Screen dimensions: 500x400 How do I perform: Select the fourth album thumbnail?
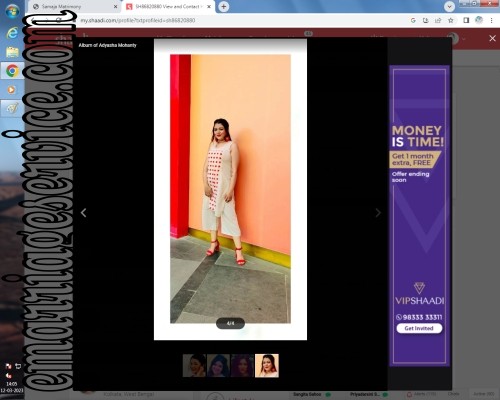click(267, 366)
